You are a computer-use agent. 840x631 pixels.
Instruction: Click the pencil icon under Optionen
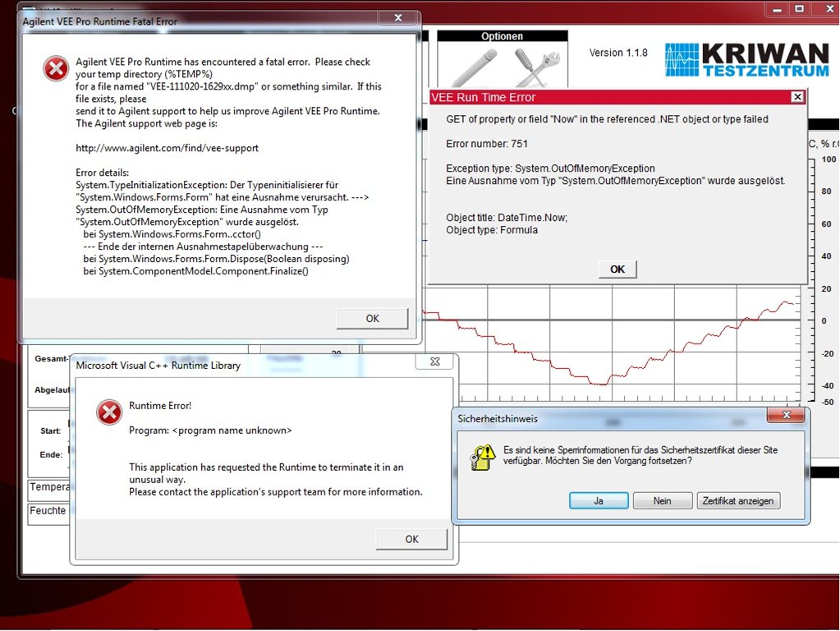coord(473,67)
